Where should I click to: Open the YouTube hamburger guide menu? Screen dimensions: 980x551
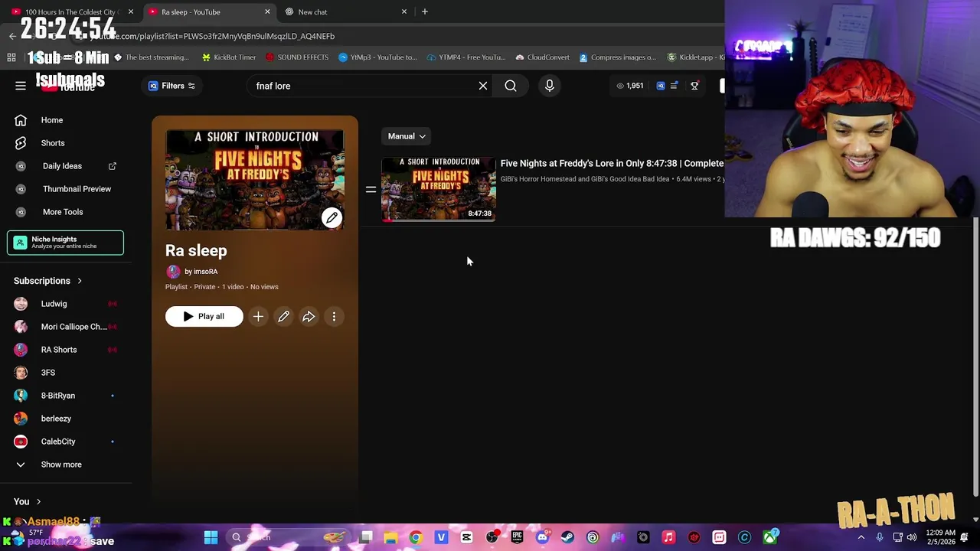tap(21, 86)
